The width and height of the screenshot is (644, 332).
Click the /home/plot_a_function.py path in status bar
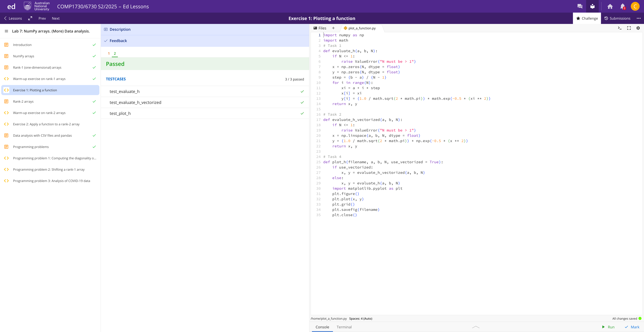(x=329, y=319)
